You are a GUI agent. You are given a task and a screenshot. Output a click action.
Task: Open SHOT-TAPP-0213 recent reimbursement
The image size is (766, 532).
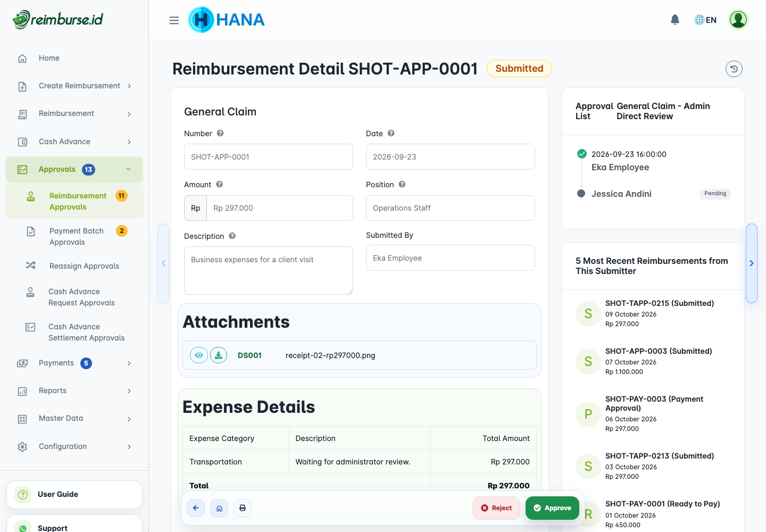pyautogui.click(x=660, y=456)
